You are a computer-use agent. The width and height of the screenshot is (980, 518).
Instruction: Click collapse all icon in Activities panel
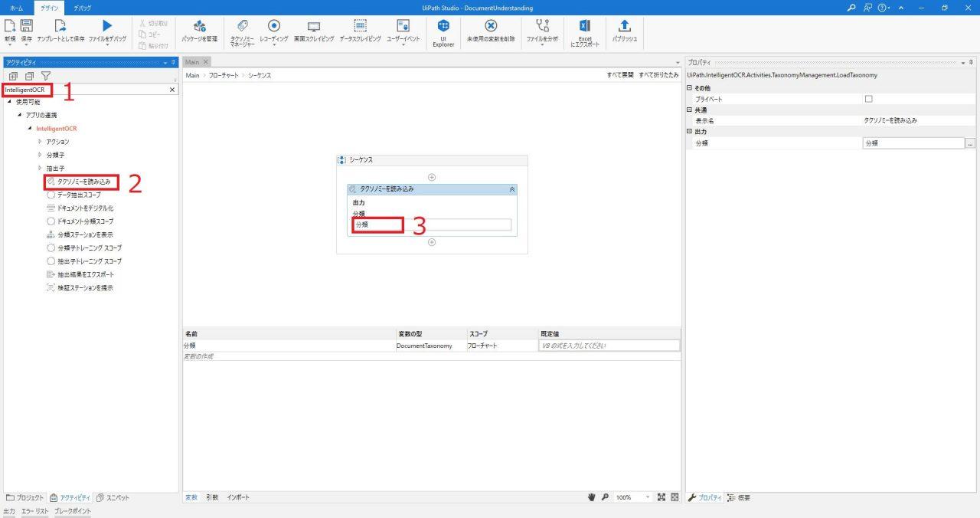[29, 76]
